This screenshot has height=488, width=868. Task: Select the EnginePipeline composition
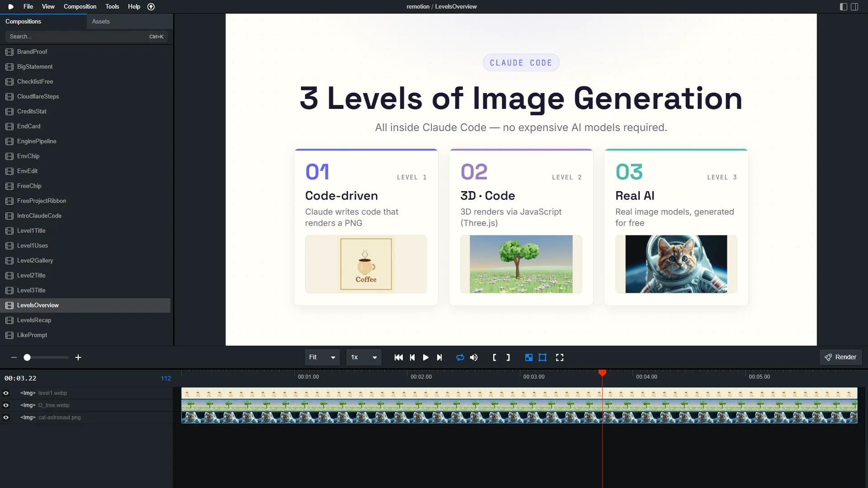[85, 141]
